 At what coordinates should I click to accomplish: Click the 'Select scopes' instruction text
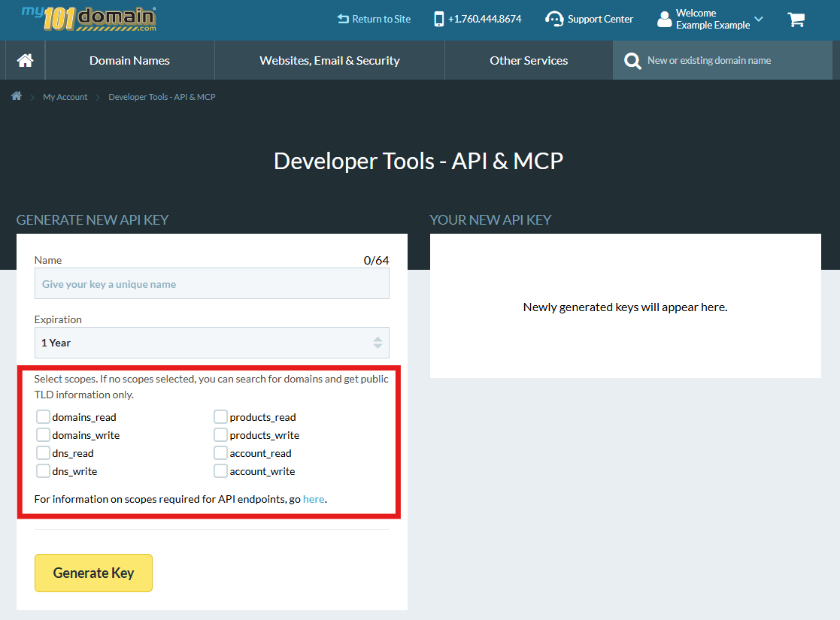(x=211, y=386)
